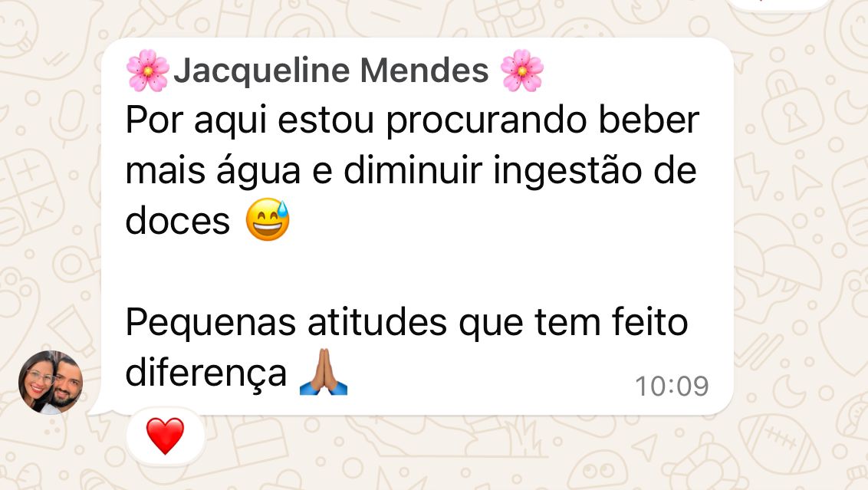Tap the red heart reaction
Screen dimensions: 868x490
click(165, 436)
